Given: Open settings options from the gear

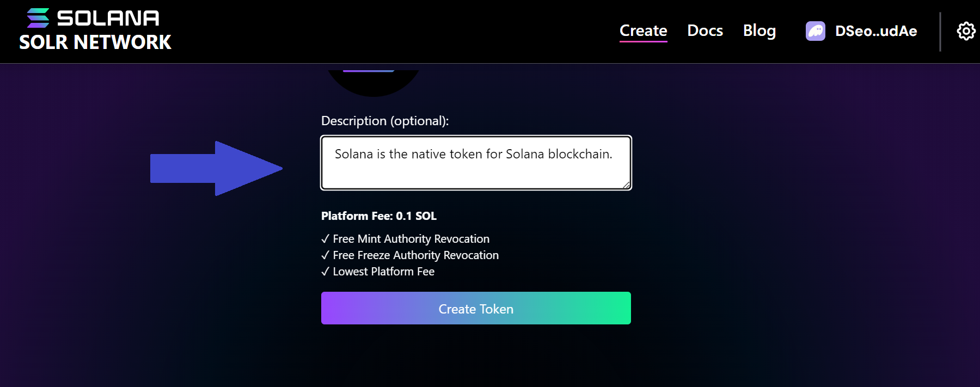Looking at the screenshot, I should click(x=965, y=31).
